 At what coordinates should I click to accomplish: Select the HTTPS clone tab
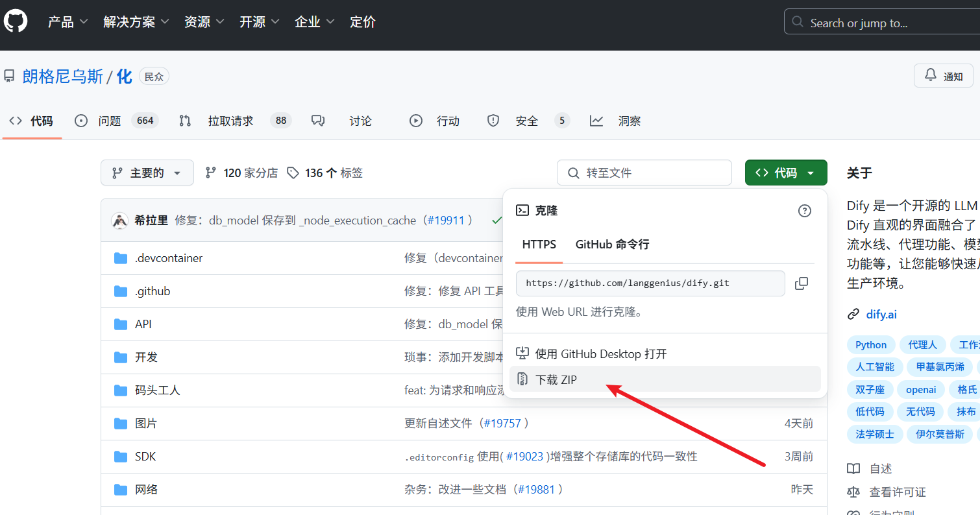click(539, 245)
